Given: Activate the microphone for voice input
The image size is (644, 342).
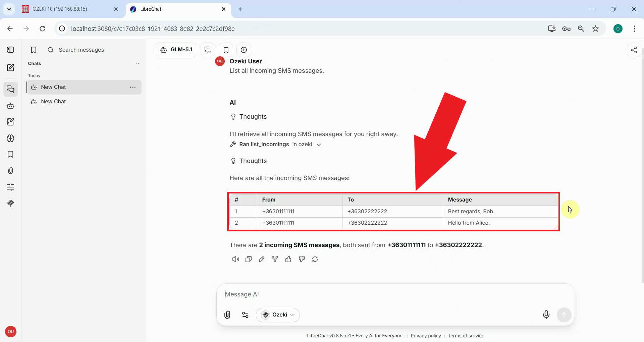Looking at the screenshot, I should 546,315.
